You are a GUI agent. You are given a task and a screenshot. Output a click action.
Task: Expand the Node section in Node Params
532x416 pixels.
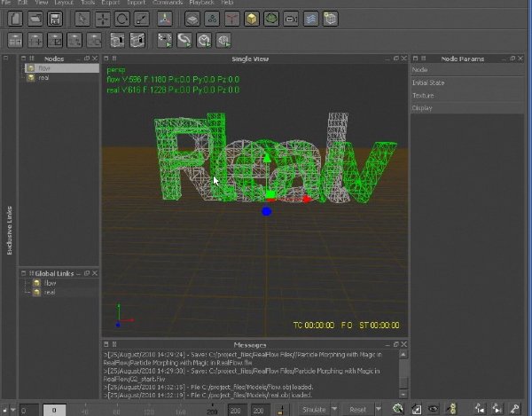pyautogui.click(x=467, y=70)
